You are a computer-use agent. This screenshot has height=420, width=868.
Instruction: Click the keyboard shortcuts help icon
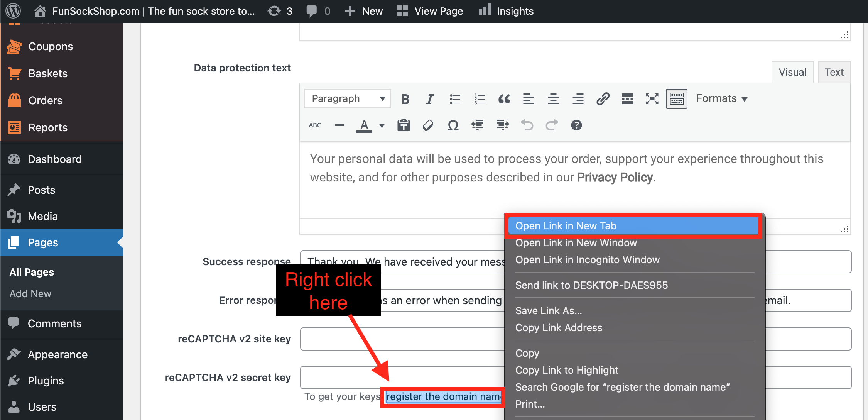[576, 125]
